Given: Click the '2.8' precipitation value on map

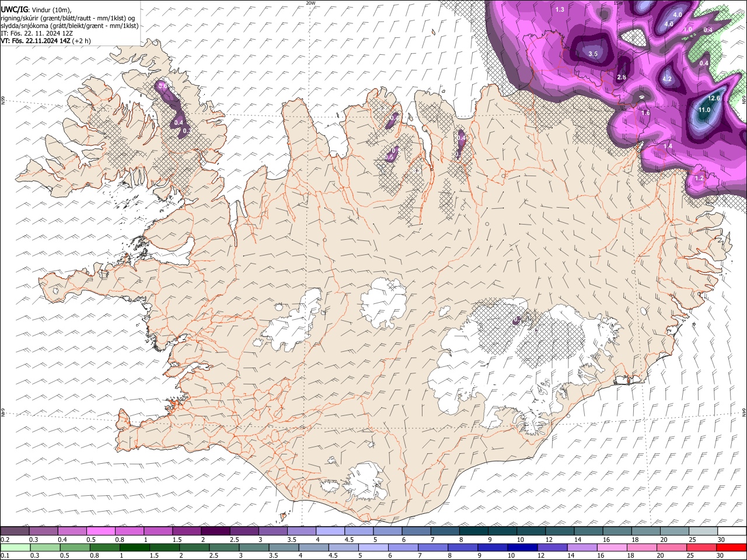Looking at the screenshot, I should (622, 77).
